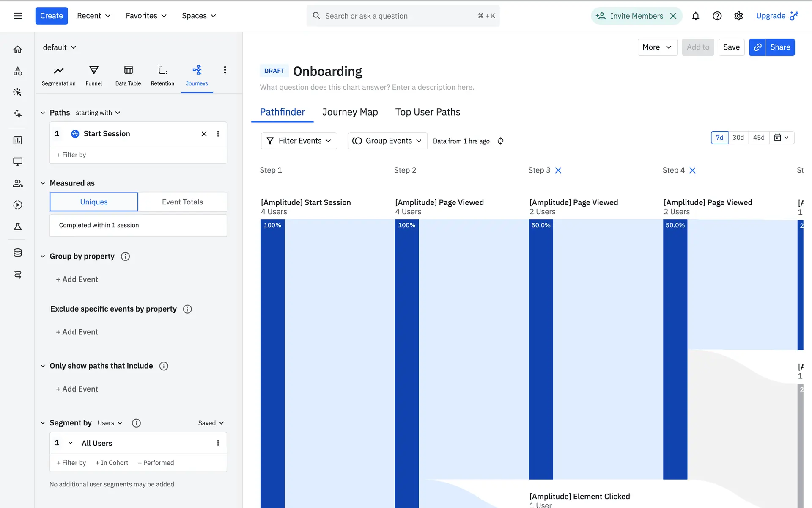This screenshot has width=812, height=508.
Task: Remove Step 3 from the pathfinder
Action: click(558, 170)
